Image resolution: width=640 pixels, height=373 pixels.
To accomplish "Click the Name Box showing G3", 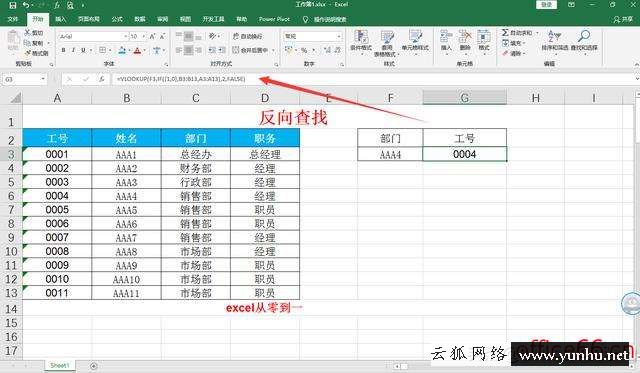I will click(x=21, y=79).
